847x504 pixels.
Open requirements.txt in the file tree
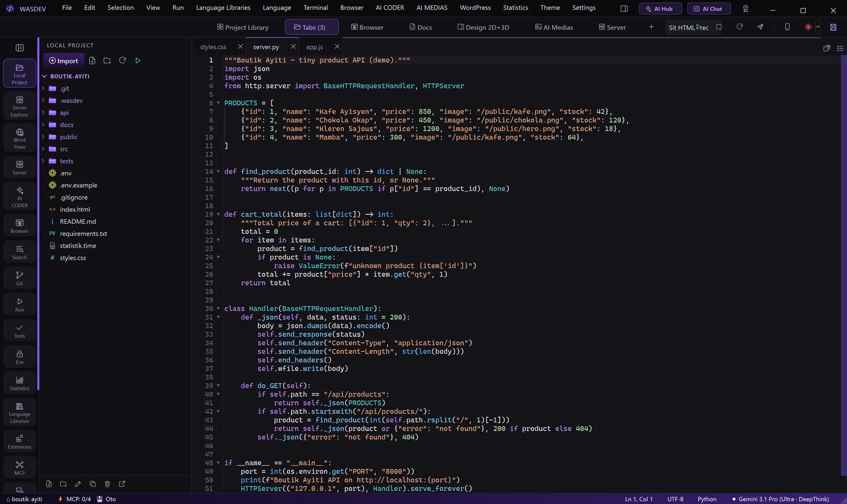coord(83,233)
